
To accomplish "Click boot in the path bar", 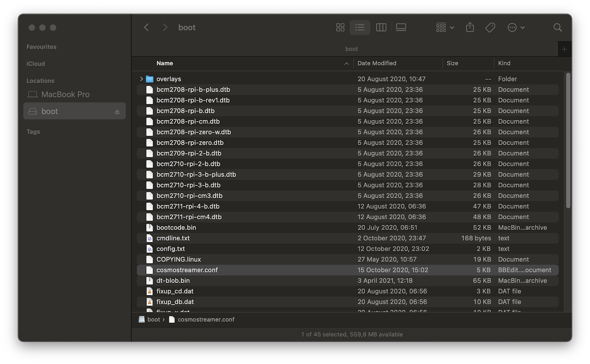I will pyautogui.click(x=153, y=319).
